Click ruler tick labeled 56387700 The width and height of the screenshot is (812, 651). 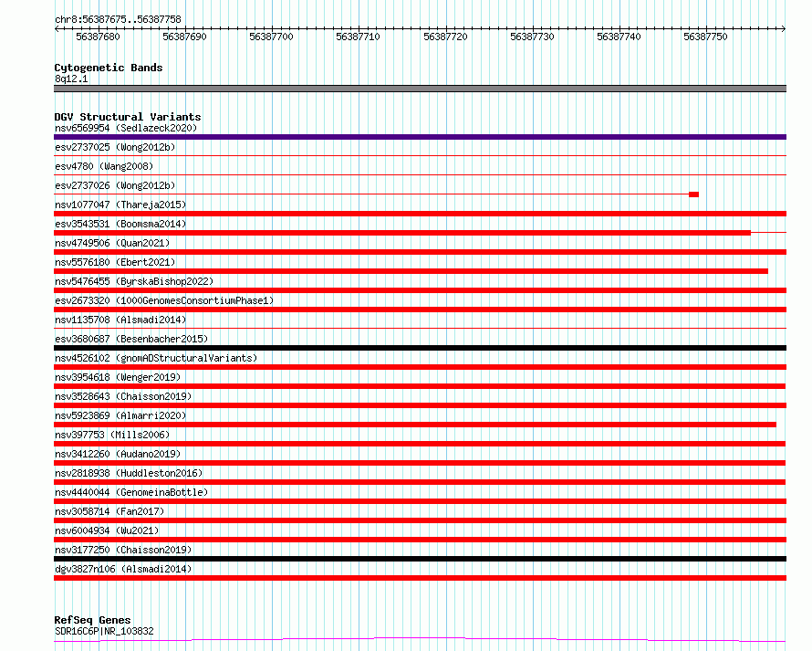tap(271, 37)
